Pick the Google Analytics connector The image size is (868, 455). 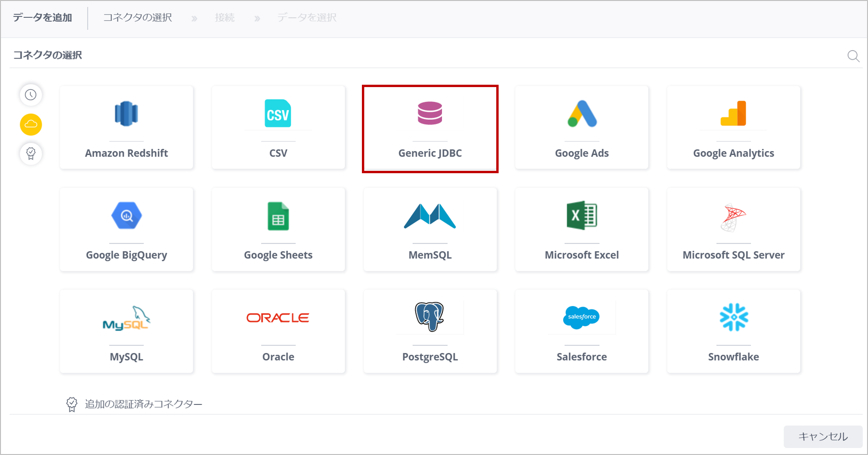[734, 127]
